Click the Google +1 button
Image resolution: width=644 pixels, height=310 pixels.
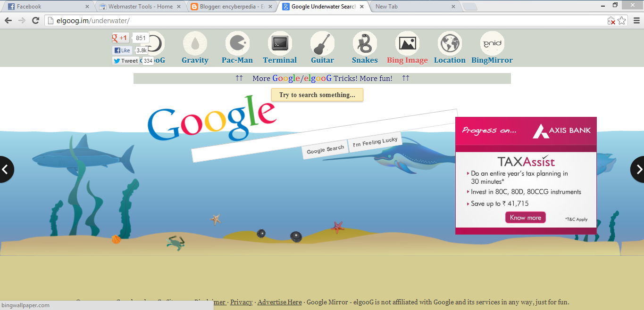(x=120, y=38)
